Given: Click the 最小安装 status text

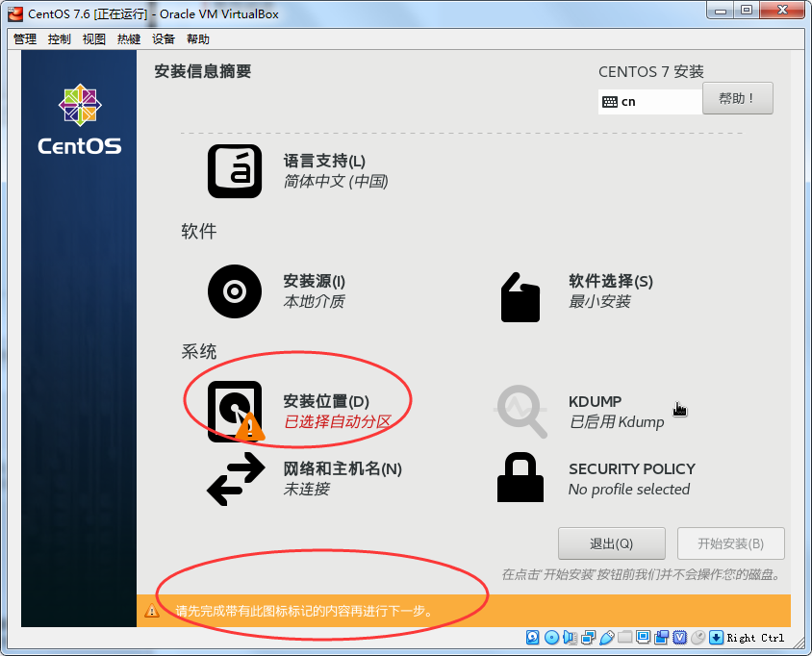Looking at the screenshot, I should 599,301.
